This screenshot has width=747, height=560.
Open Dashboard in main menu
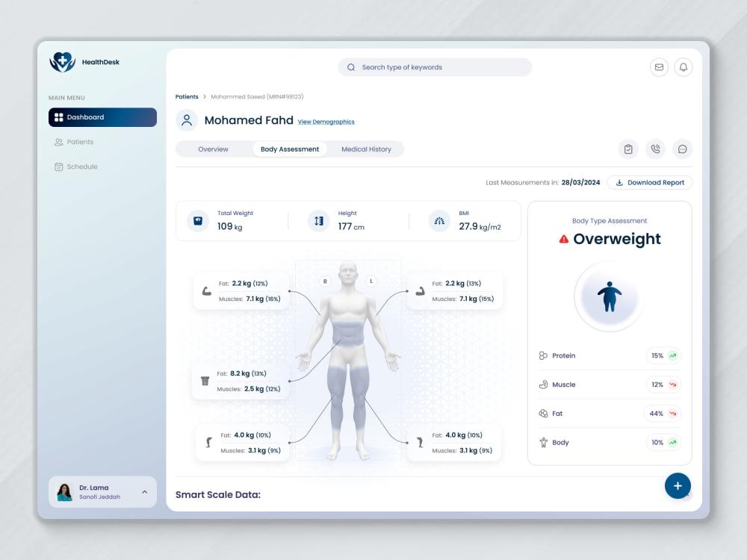102,117
